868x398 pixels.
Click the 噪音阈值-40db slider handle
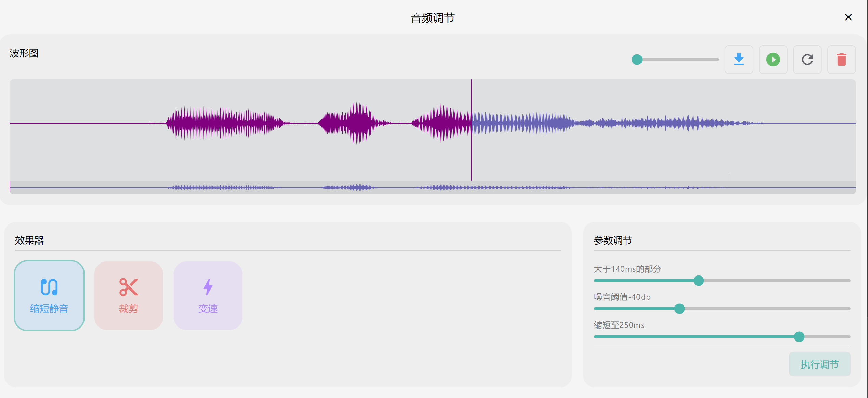point(679,309)
